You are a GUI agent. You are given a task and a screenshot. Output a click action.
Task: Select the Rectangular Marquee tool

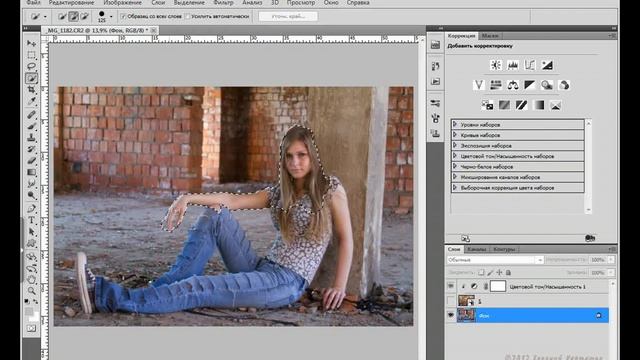coord(31,55)
